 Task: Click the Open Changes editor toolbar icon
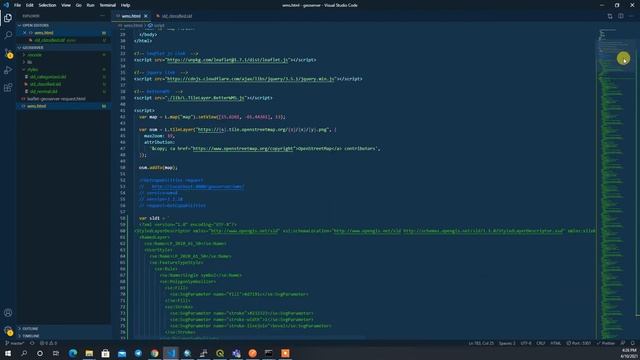(x=610, y=16)
